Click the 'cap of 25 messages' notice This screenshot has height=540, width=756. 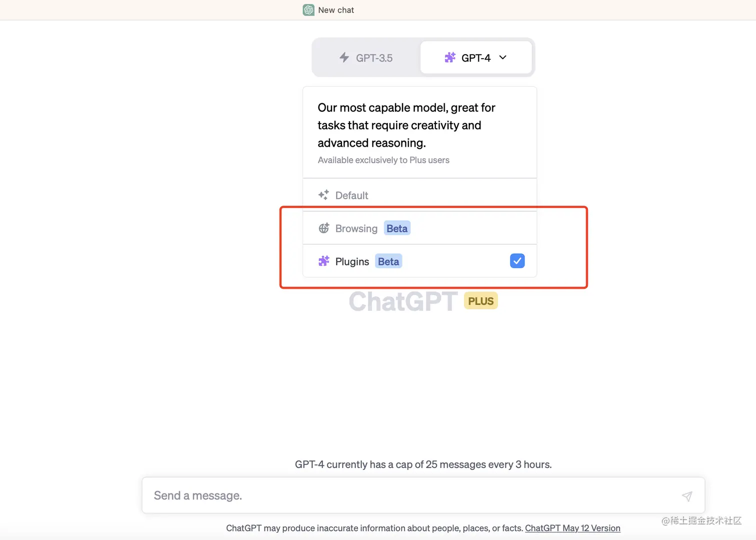click(423, 464)
